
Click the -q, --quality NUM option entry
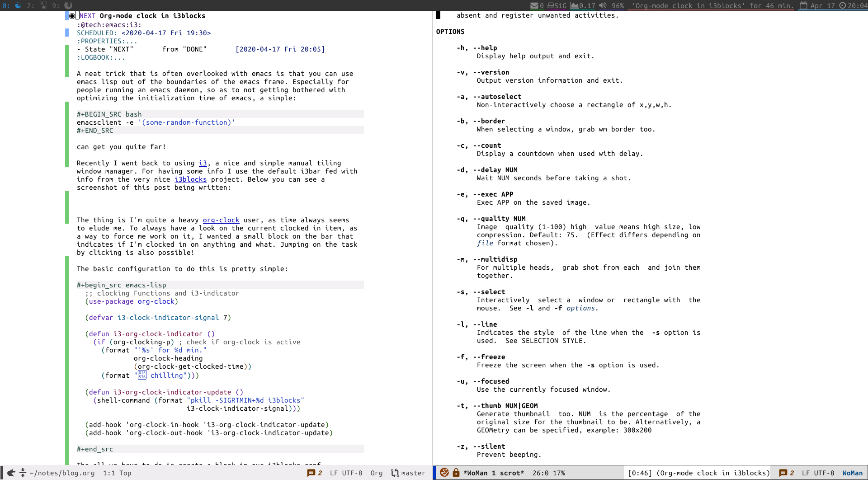click(x=491, y=219)
